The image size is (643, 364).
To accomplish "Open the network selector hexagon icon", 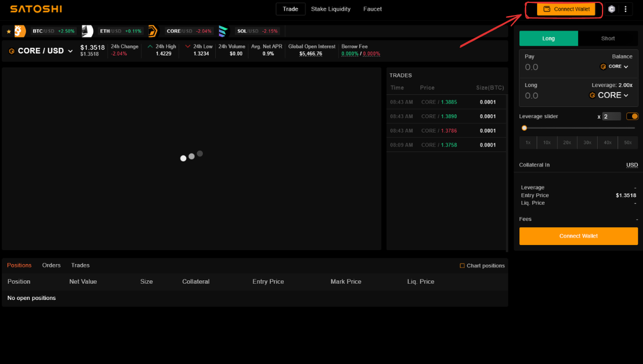I will click(611, 9).
